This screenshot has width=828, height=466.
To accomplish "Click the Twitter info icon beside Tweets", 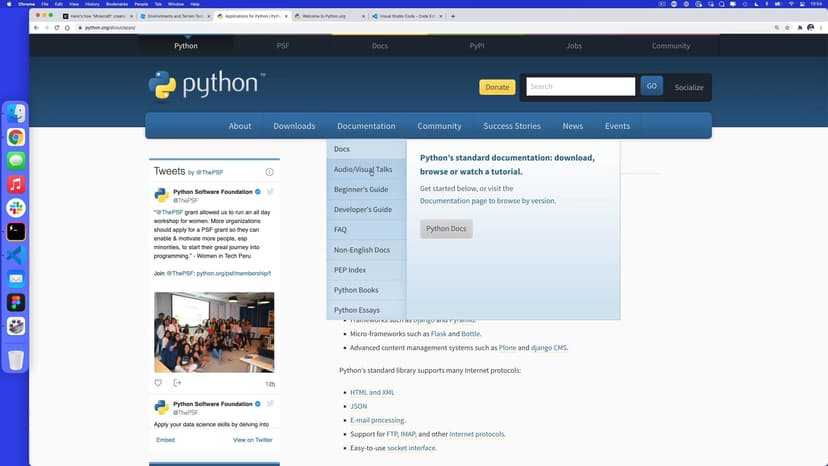I will [269, 172].
